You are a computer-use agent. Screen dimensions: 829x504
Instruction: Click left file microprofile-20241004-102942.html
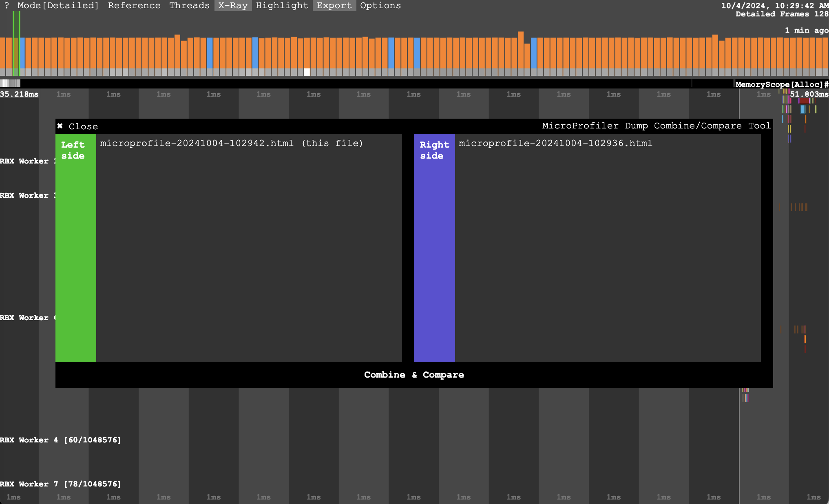click(x=232, y=143)
